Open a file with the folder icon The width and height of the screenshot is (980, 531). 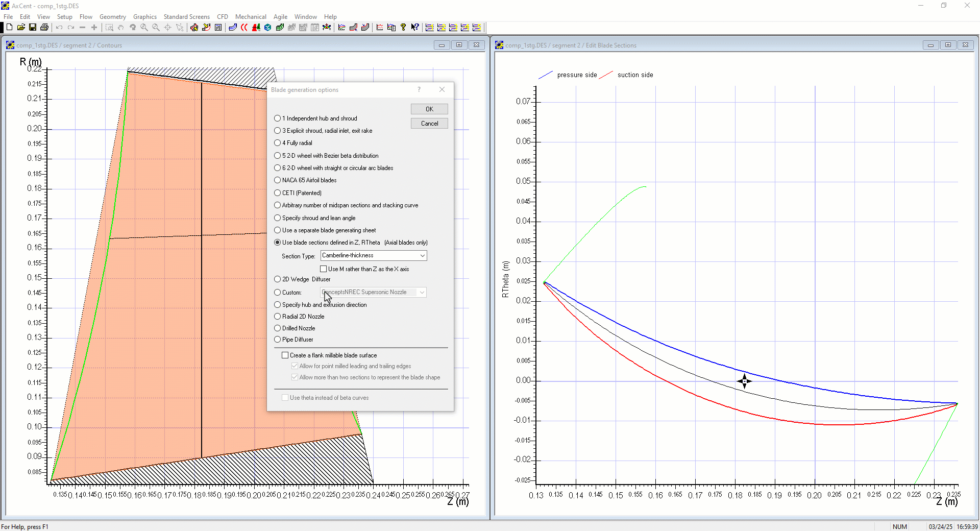tap(21, 28)
